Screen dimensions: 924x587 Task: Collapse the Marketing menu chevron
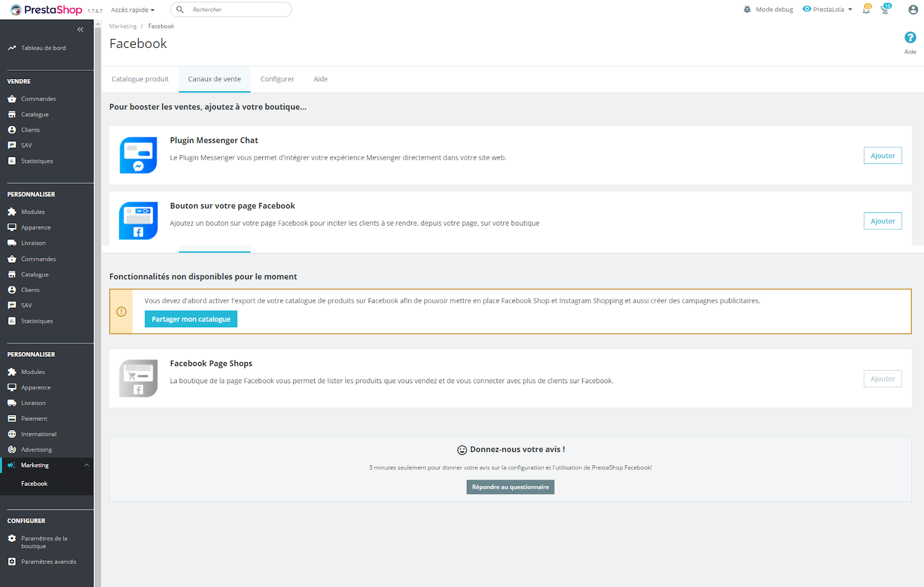click(87, 466)
